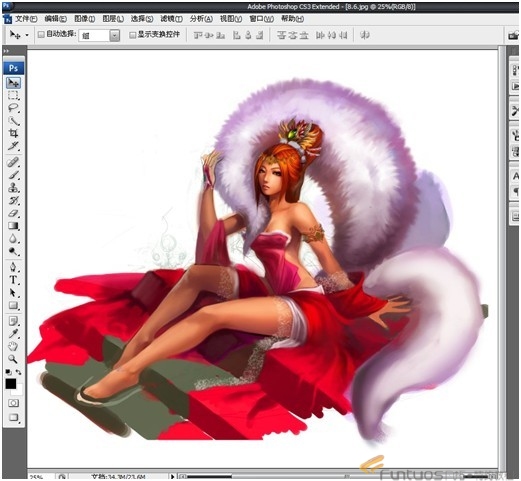Select the Gradient tool
This screenshot has height=481, width=521.
[x=13, y=226]
